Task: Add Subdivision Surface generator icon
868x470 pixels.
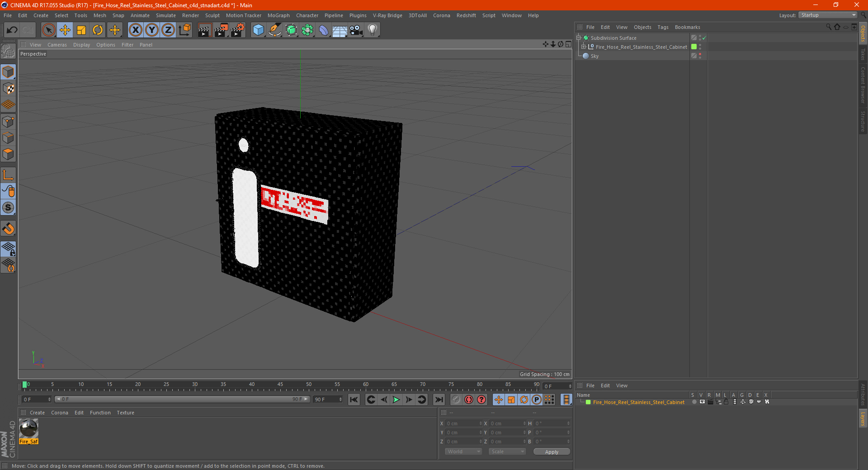Action: pyautogui.click(x=291, y=30)
